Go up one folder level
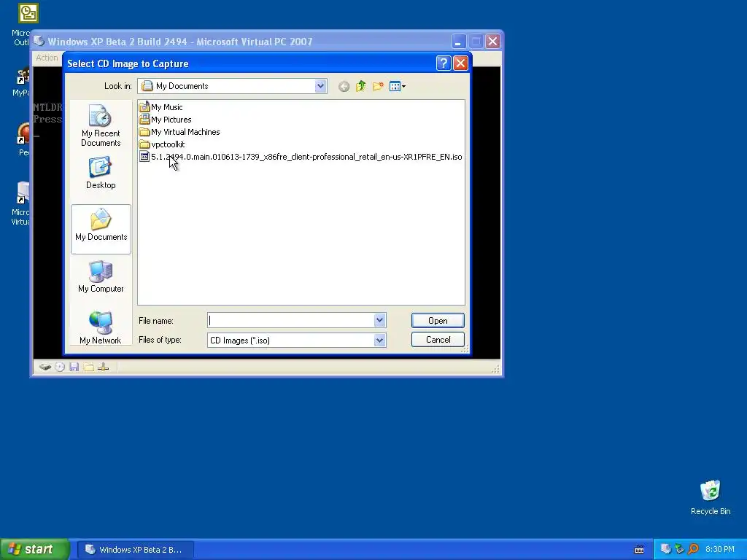 (x=360, y=86)
